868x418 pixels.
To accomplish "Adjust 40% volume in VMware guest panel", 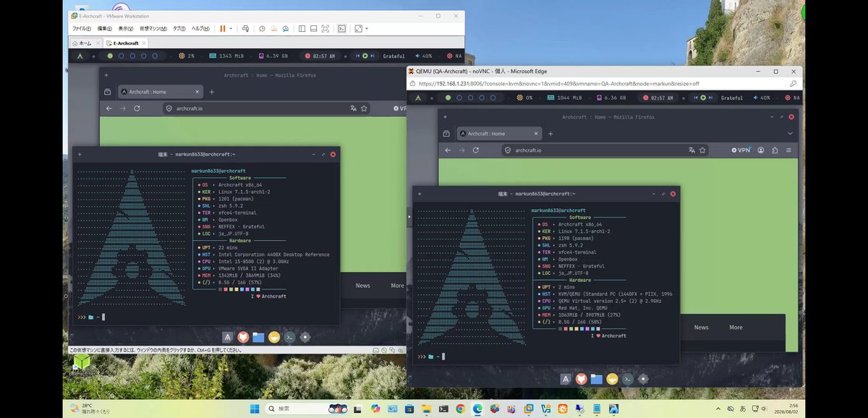I will (424, 56).
